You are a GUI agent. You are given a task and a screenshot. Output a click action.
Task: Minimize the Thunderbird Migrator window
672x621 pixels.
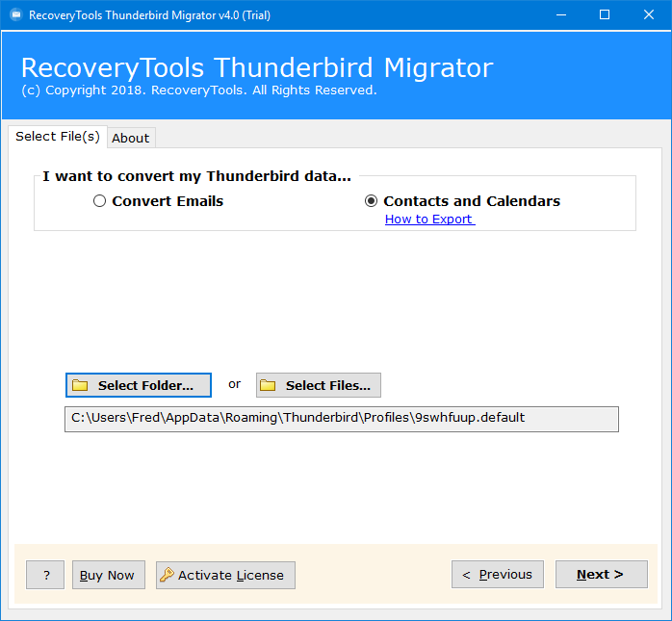[559, 15]
